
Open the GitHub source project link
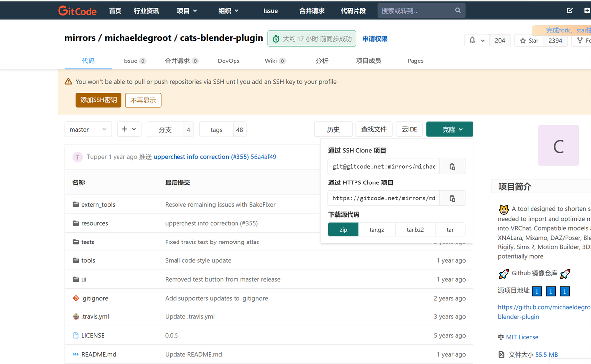point(544,312)
